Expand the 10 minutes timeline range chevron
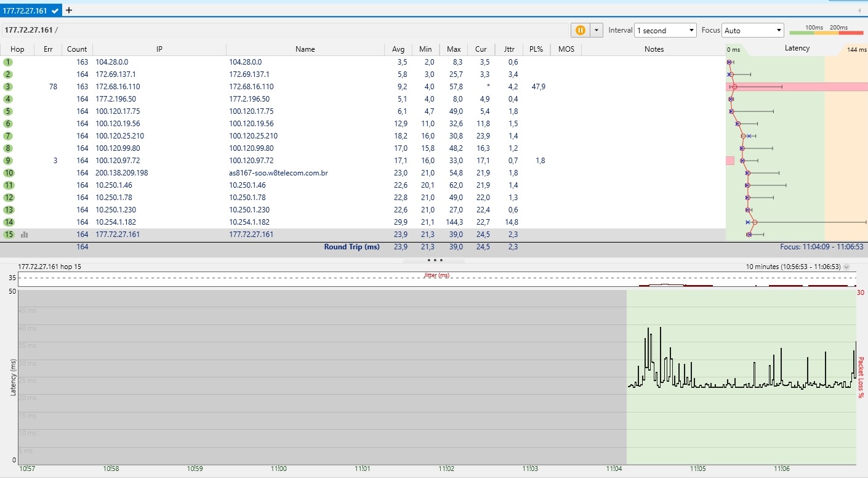The image size is (868, 479). tap(846, 267)
